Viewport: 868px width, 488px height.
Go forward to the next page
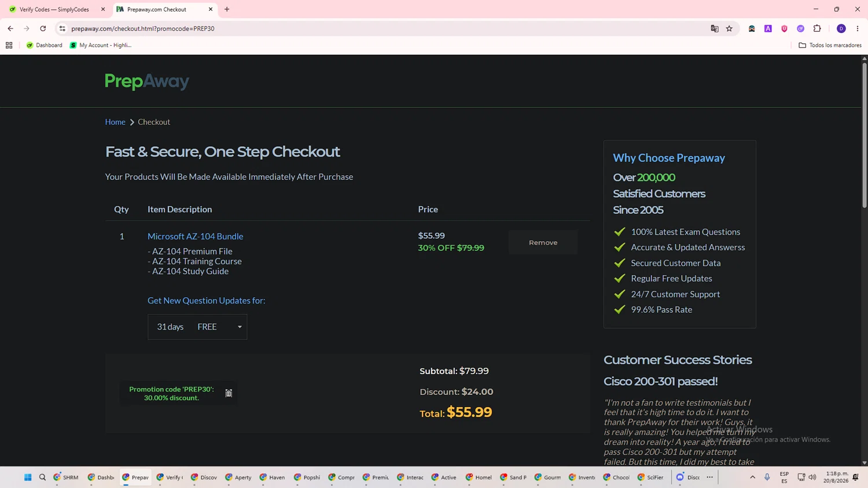[x=27, y=28]
